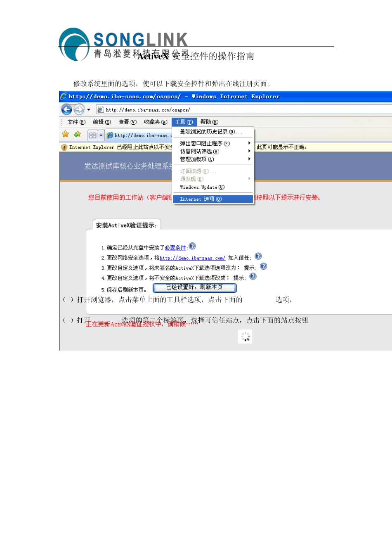Go back with the IE Back arrow
Viewport: 392px width, 555px height.
[x=66, y=109]
